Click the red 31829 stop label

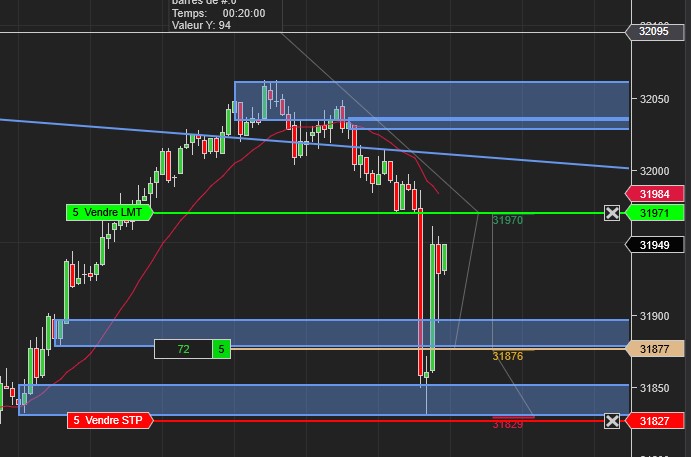508,424
